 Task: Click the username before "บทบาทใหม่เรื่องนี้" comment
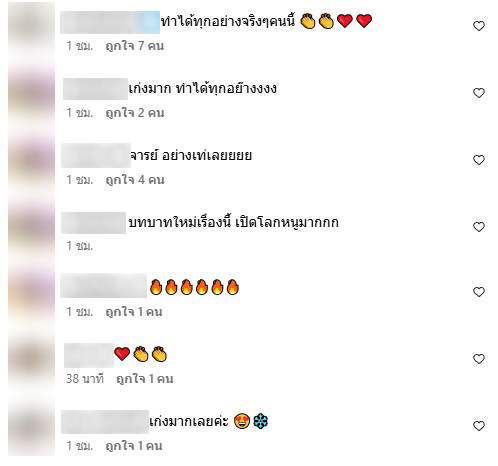pyautogui.click(x=93, y=223)
